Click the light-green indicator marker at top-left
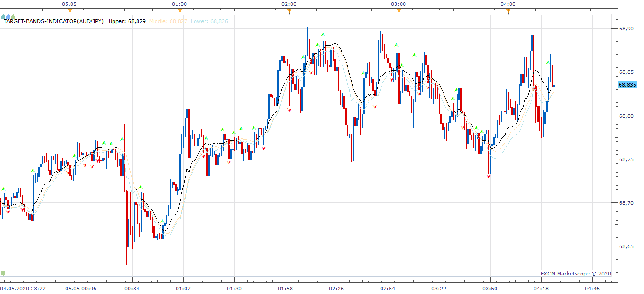644x294 pixels. point(13,17)
